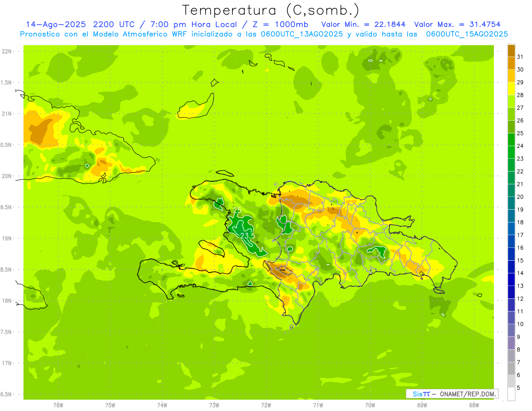Pick the white swatch below 5
Image resolution: width=532 pixels, height=411 pixels.
(512, 394)
